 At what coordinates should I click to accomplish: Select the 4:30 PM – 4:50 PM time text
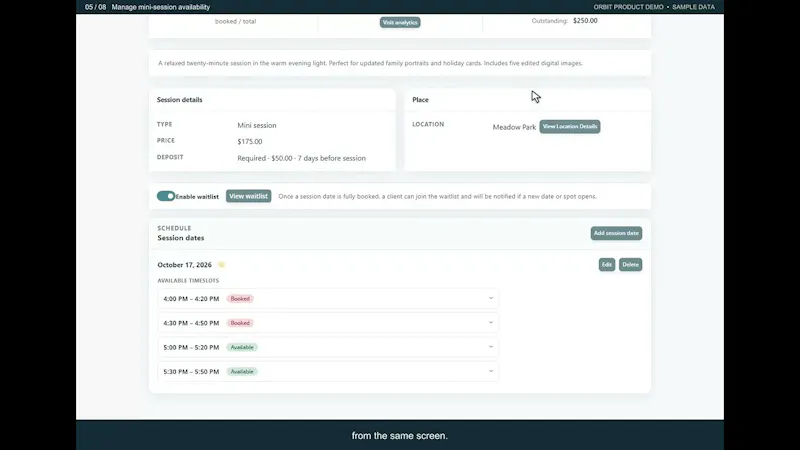[191, 323]
